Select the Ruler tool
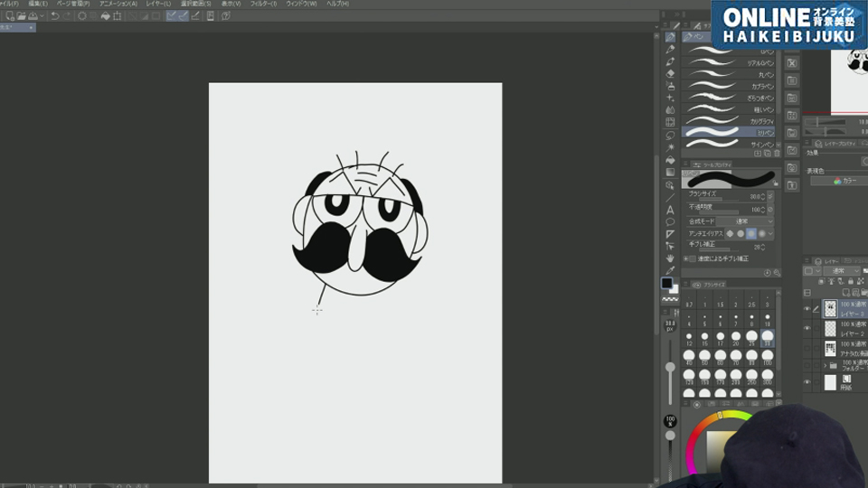 (x=670, y=234)
